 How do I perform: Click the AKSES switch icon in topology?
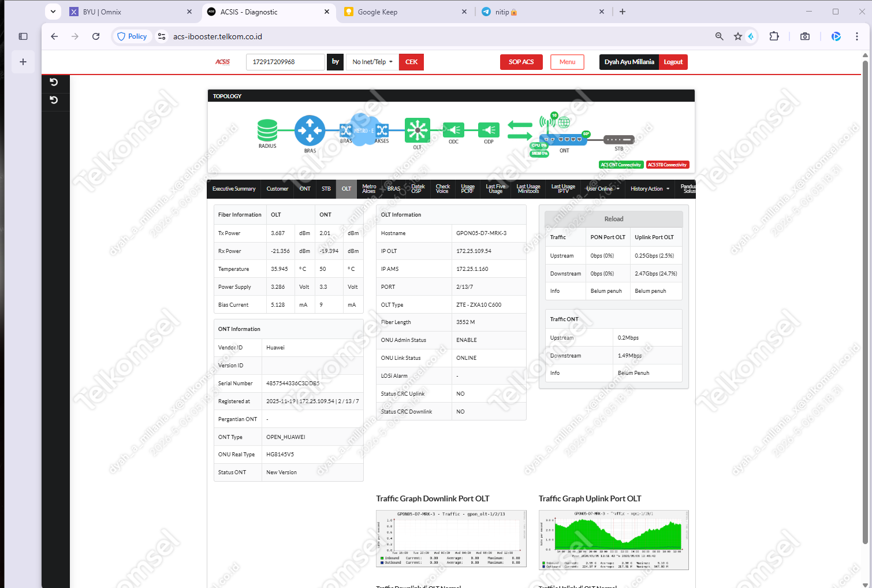[382, 130]
